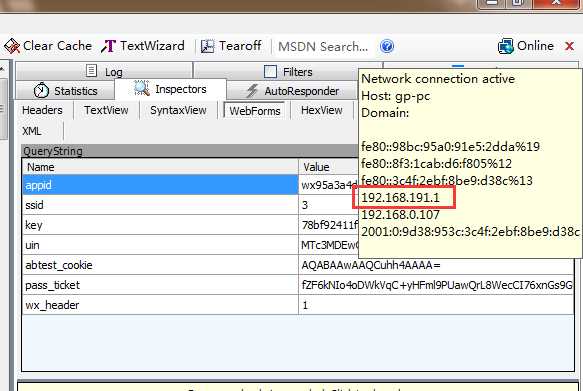Click the 192.168.191.1 address in tooltip

(x=400, y=197)
